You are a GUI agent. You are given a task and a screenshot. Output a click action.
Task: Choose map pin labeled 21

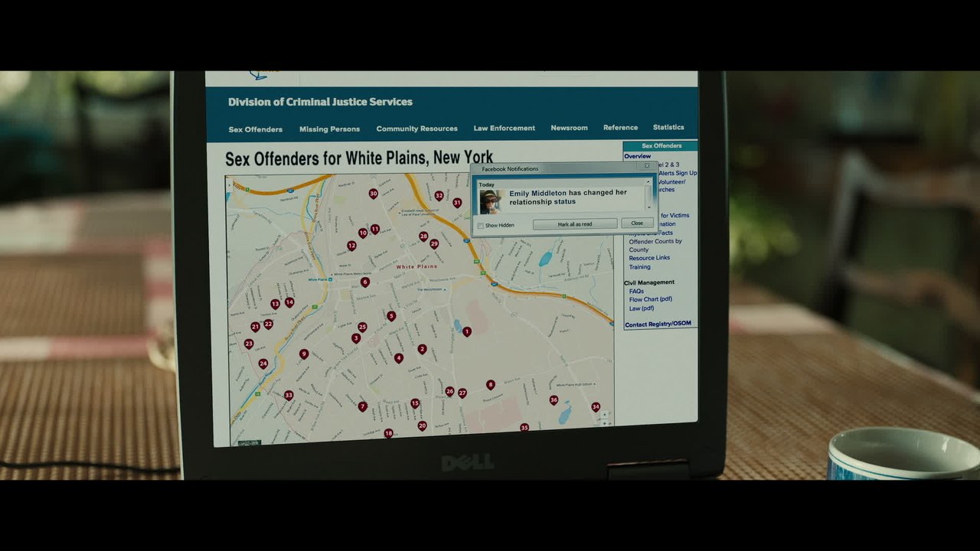point(255,327)
